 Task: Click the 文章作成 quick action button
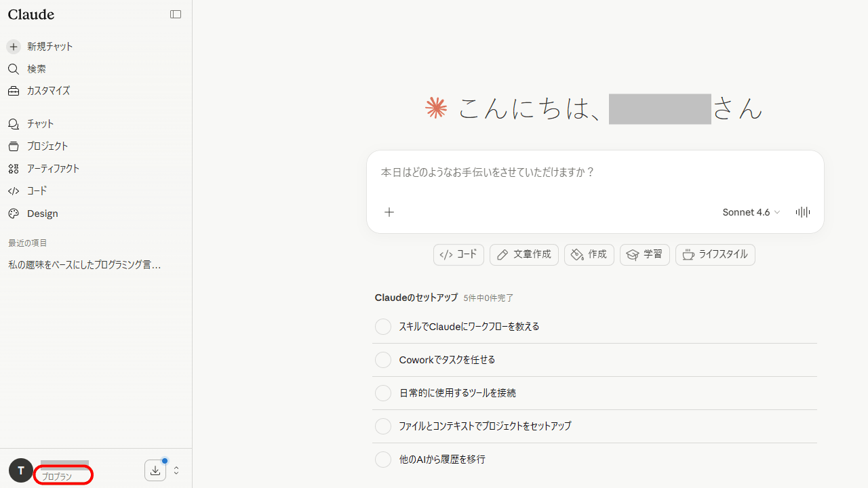(x=524, y=254)
